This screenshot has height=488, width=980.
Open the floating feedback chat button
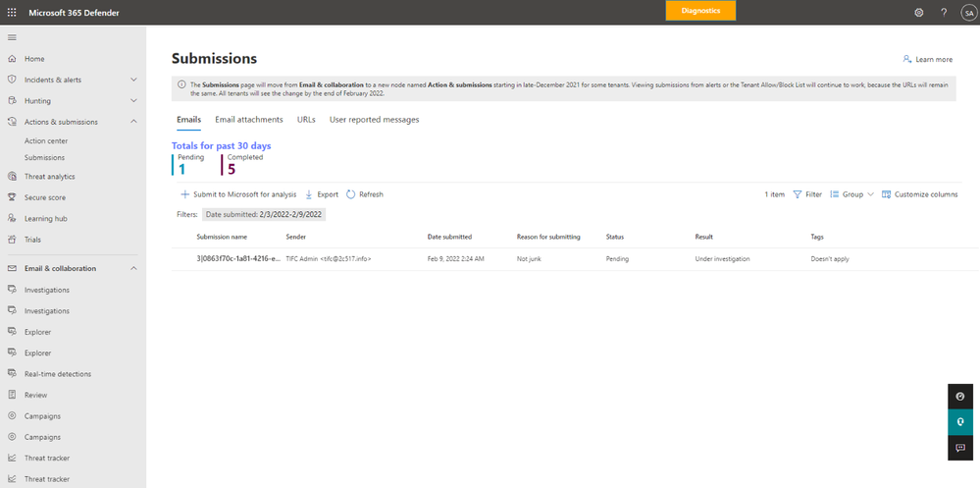coord(960,448)
